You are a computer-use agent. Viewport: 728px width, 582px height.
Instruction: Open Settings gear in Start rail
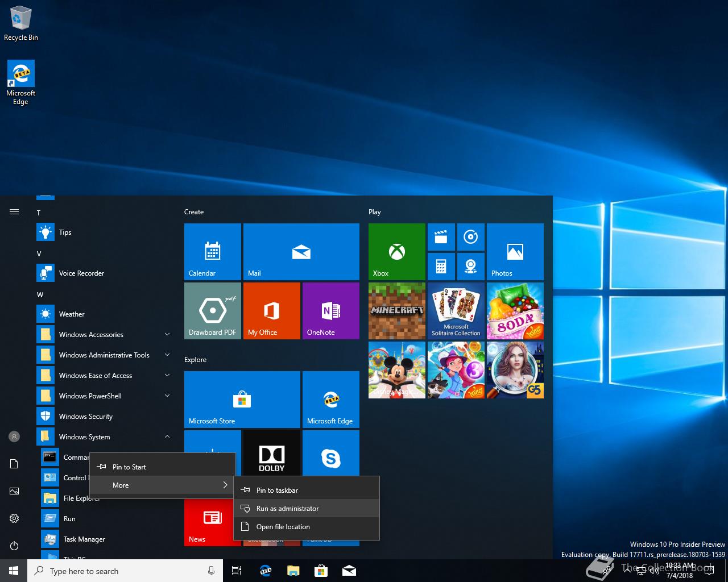[14, 518]
